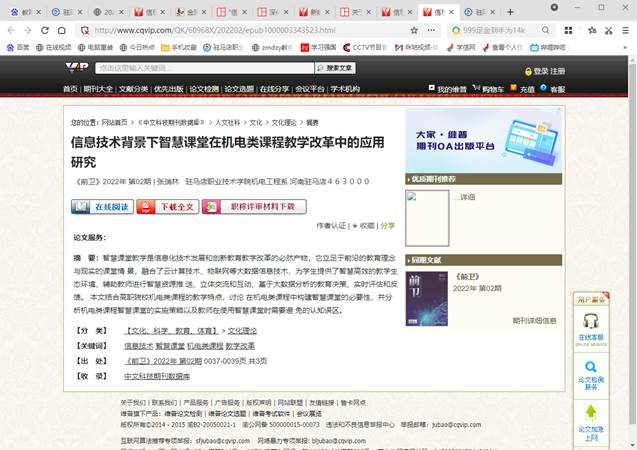Switch to the first browser tab

tap(25, 12)
